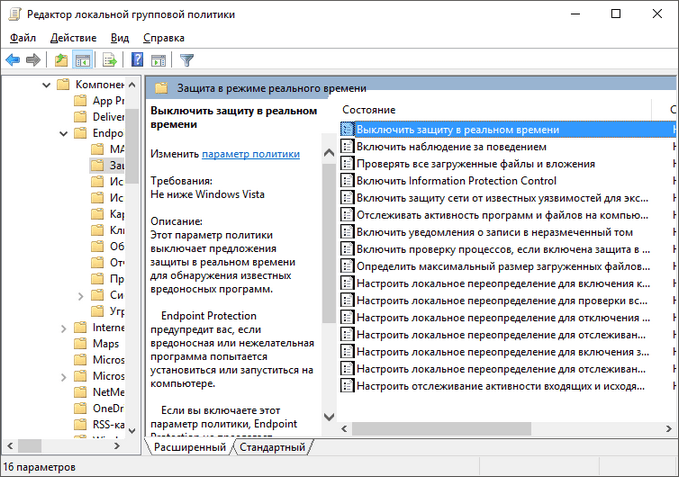Switch to the Стандартный tab
The width and height of the screenshot is (679, 477).
[x=272, y=447]
